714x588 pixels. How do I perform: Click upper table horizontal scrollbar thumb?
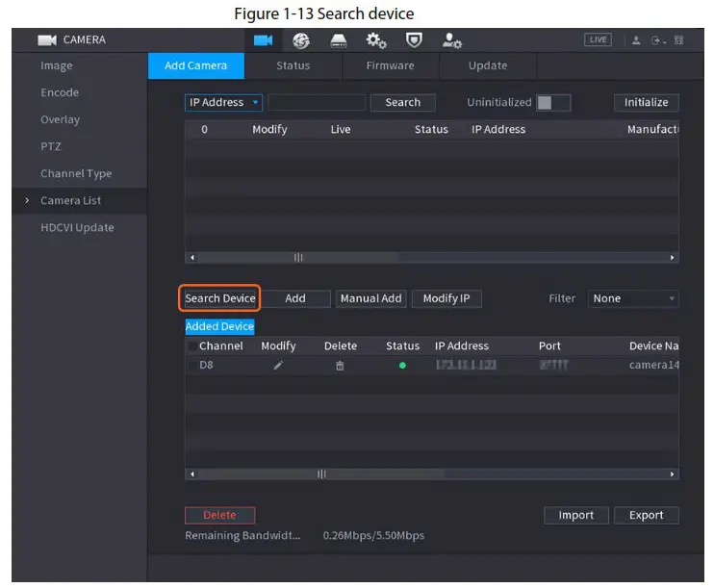pyautogui.click(x=298, y=258)
